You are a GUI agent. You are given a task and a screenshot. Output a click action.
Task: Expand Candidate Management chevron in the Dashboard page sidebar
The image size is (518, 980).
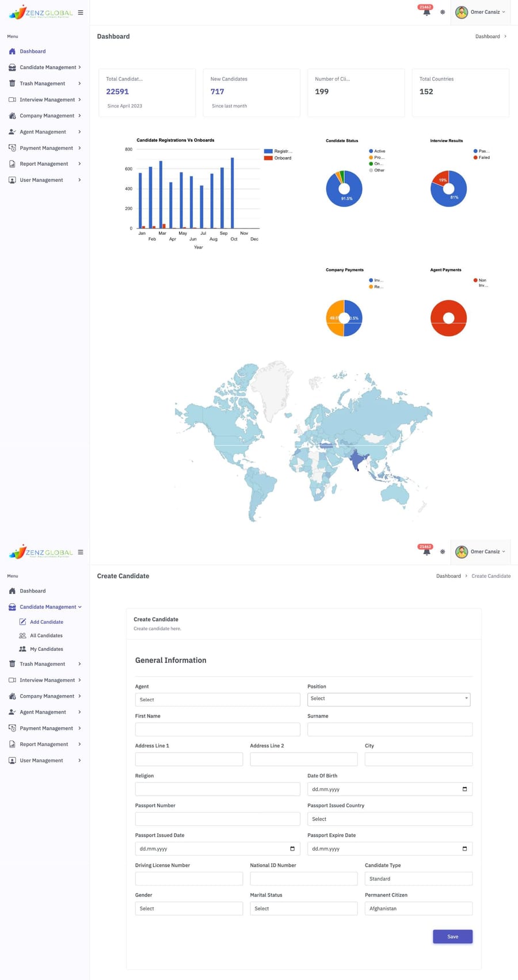click(79, 67)
